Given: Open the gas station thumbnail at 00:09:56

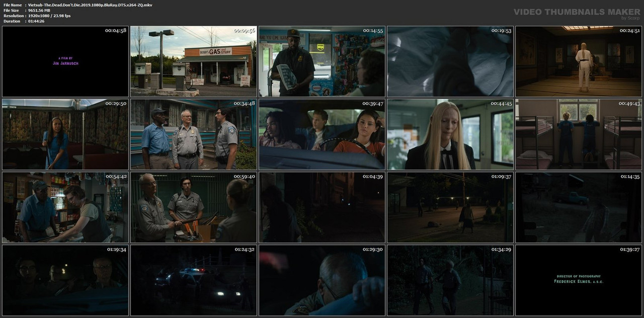Looking at the screenshot, I should pos(194,61).
